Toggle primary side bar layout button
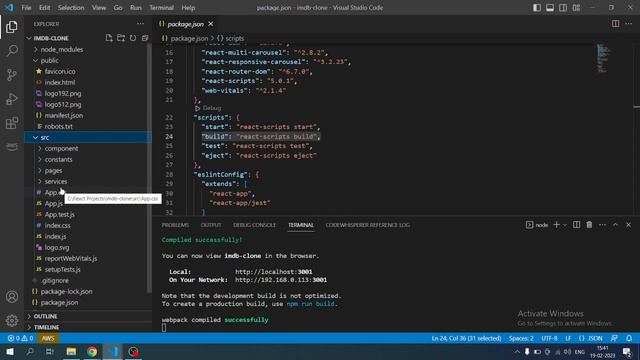This screenshot has width=640, height=360. (x=537, y=8)
